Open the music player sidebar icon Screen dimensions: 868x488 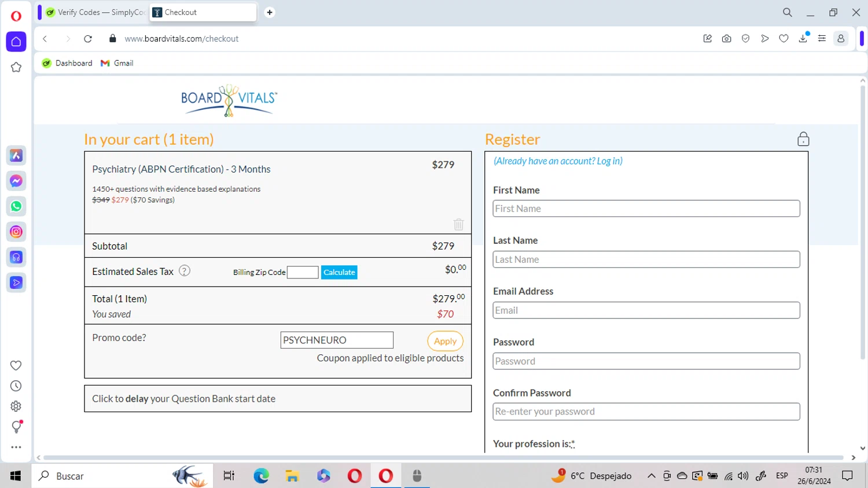click(x=16, y=258)
